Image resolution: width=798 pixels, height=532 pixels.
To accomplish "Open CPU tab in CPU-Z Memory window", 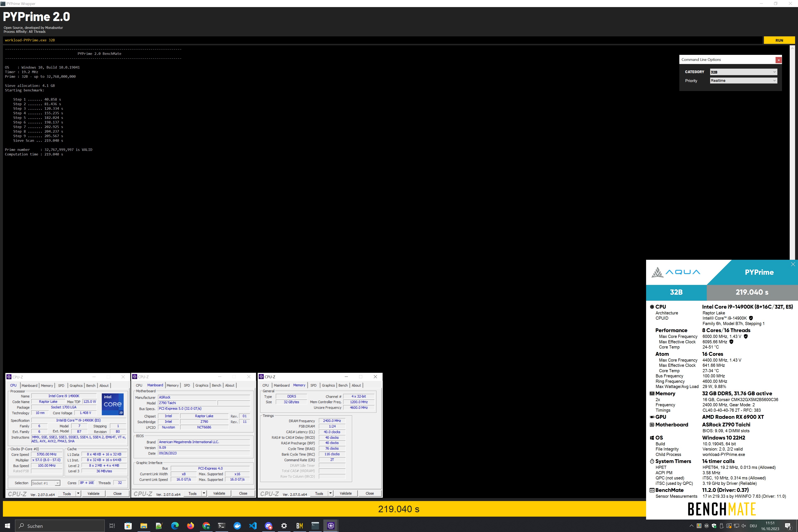I will [266, 385].
